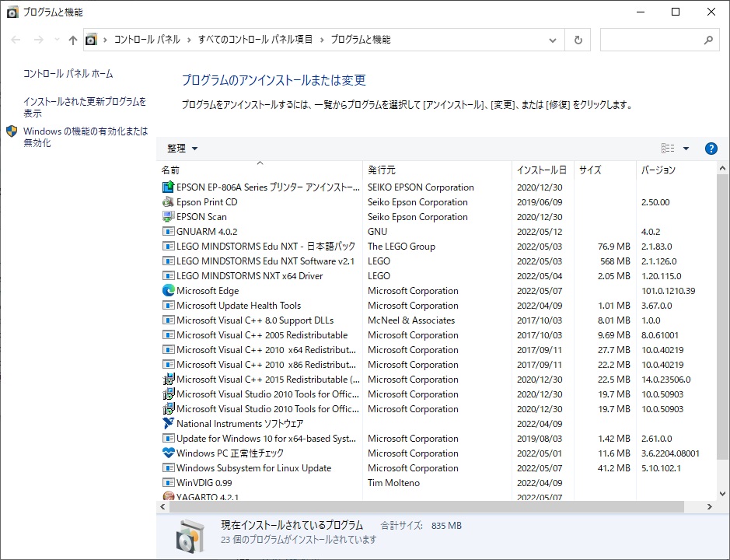
Task: Navigate to すべてのコントロール パネル項目 breadcrumb
Action: (255, 40)
